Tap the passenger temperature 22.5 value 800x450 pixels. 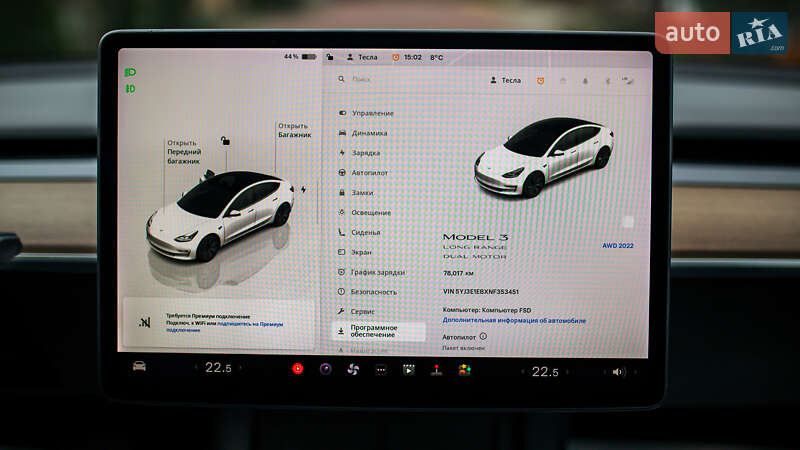[545, 372]
